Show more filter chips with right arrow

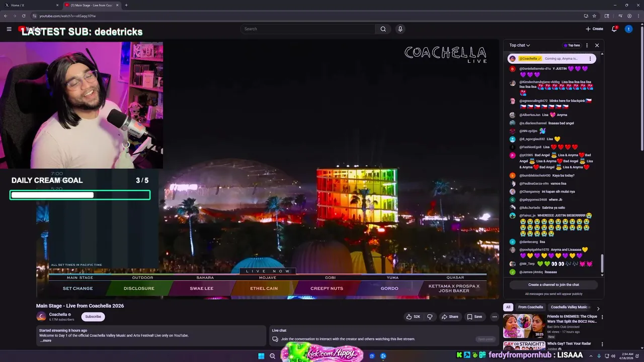[598, 308]
